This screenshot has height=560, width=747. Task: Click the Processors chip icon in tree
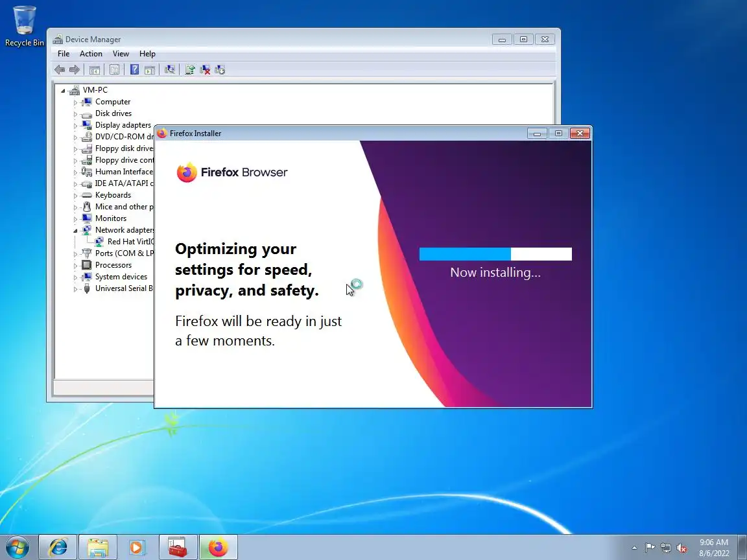(x=87, y=264)
